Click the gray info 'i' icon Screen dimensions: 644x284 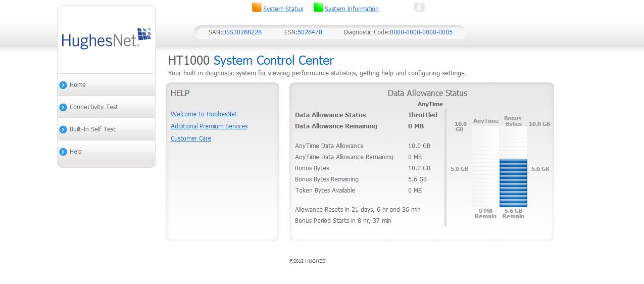tap(419, 8)
